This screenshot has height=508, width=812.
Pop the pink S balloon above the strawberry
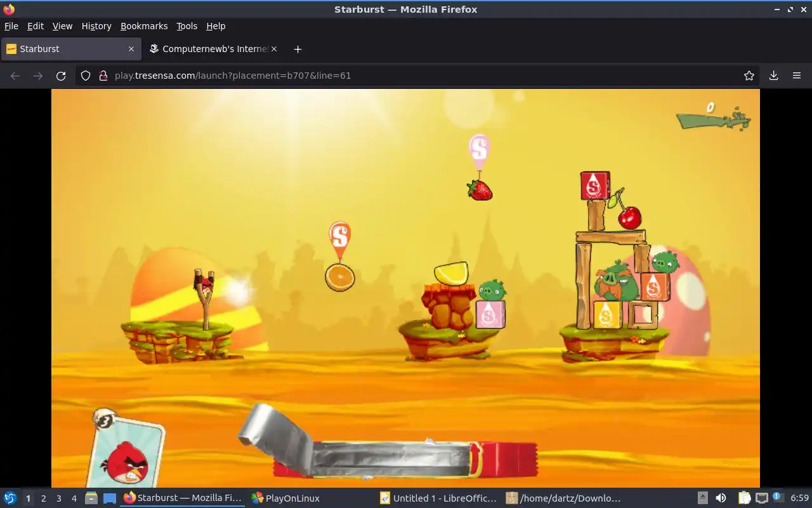point(480,151)
